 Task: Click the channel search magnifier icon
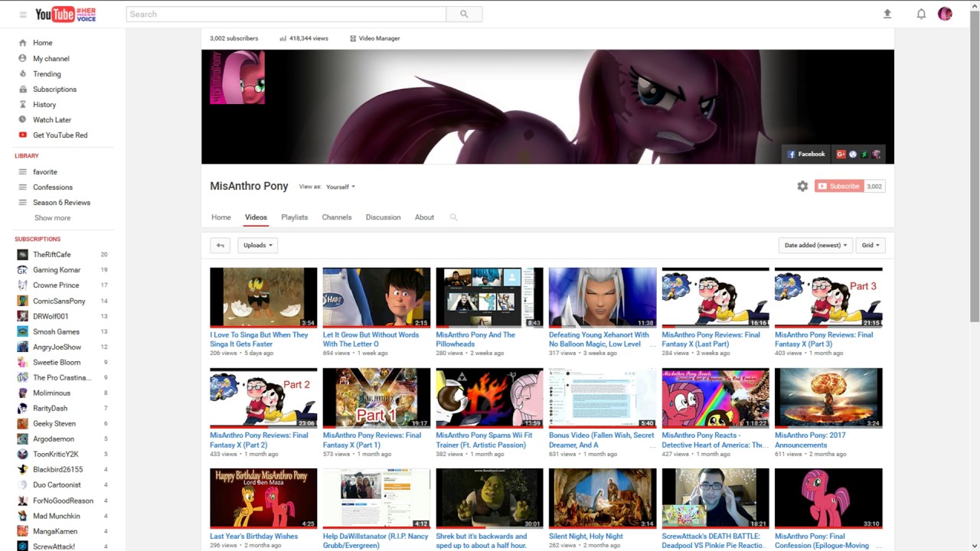pyautogui.click(x=453, y=217)
